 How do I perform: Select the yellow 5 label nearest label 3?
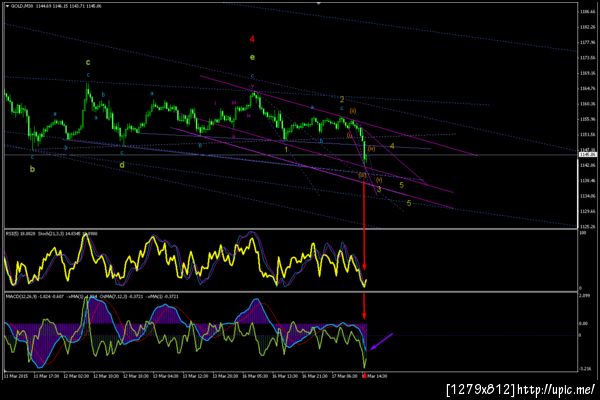[x=401, y=185]
